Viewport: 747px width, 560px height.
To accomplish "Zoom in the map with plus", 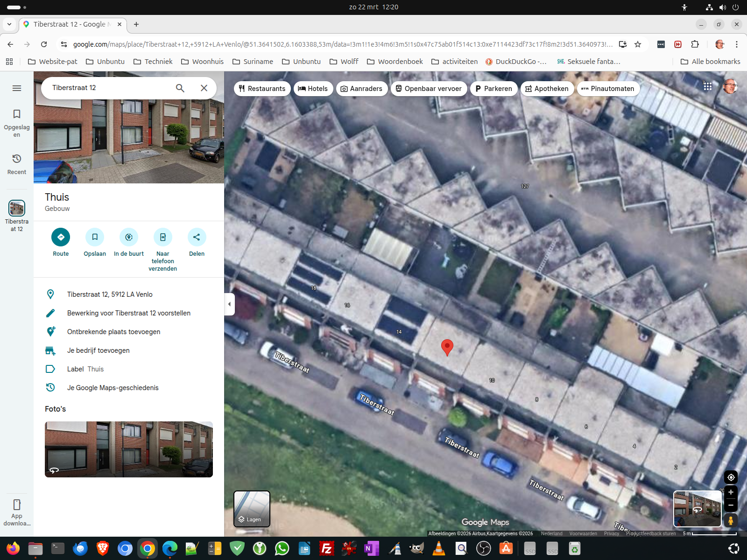I will [x=731, y=492].
